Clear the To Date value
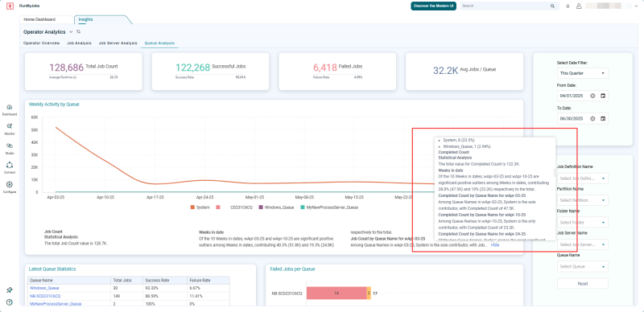Viewport: 644px width, 312px height. (x=592, y=119)
